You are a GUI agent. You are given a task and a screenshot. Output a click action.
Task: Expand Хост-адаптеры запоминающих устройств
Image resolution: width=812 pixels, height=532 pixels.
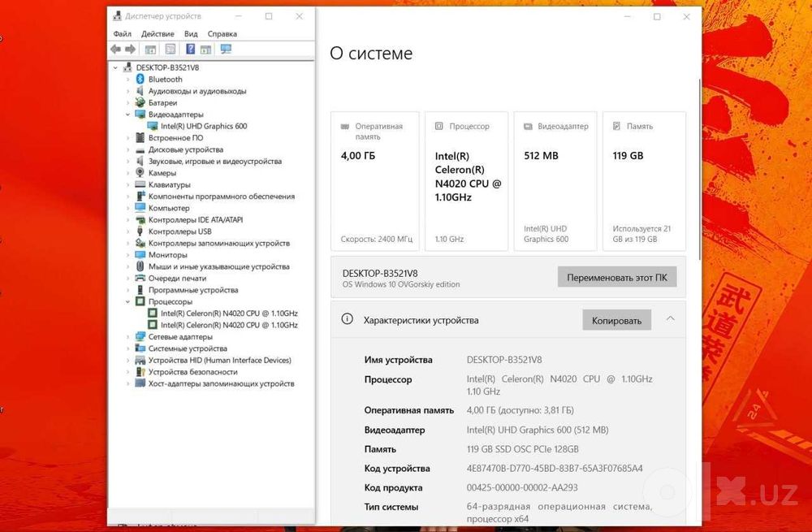pos(128,383)
